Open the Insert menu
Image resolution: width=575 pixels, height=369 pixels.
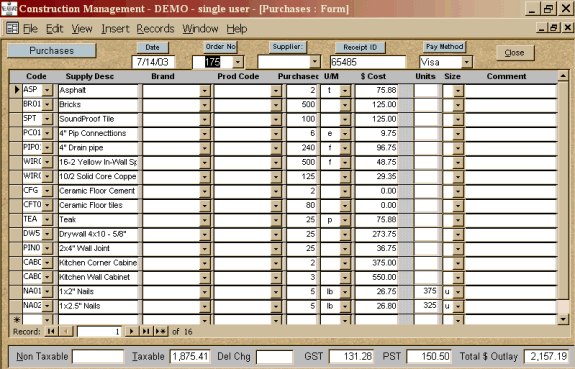click(x=115, y=29)
